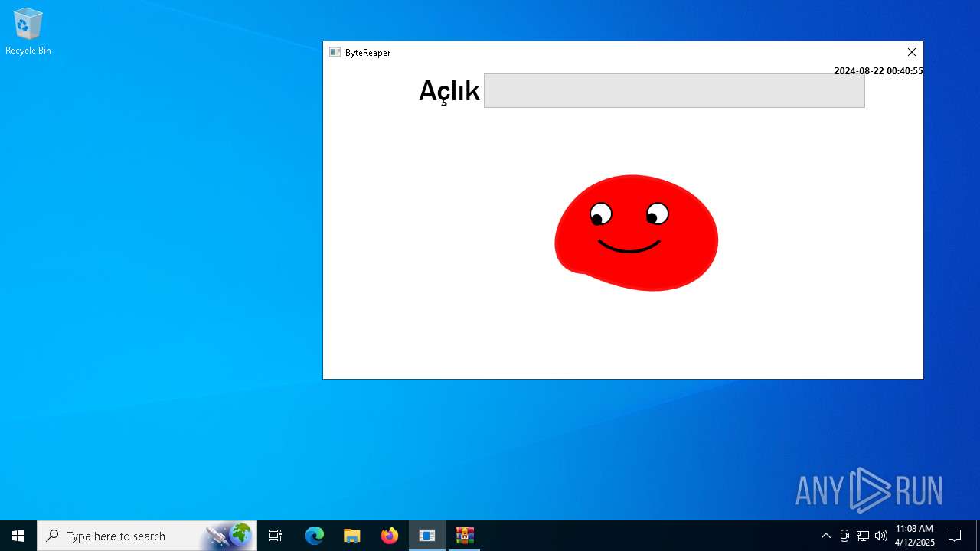The image size is (980, 551).
Task: Launch Microsoft Edge from the taskbar
Action: pyautogui.click(x=315, y=536)
